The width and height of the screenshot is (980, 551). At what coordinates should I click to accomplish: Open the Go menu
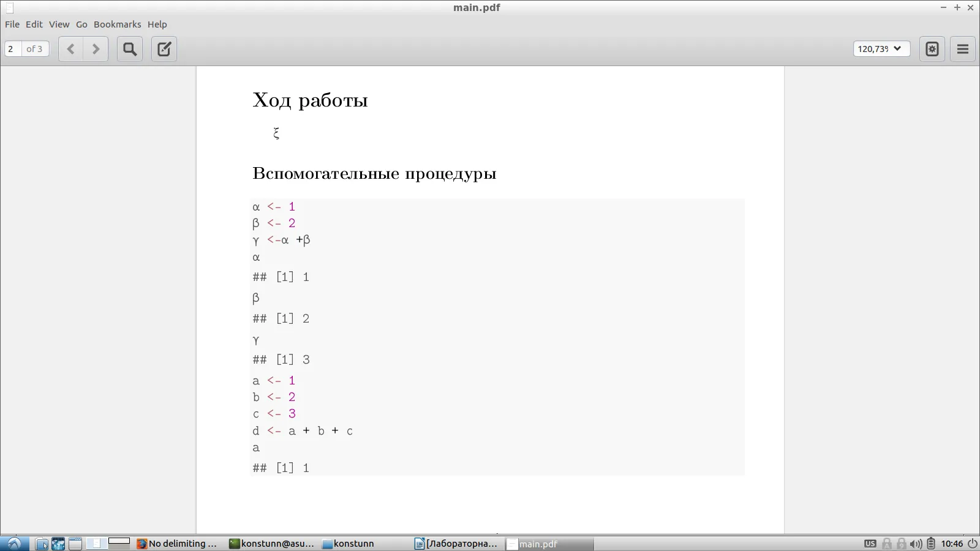pos(81,24)
